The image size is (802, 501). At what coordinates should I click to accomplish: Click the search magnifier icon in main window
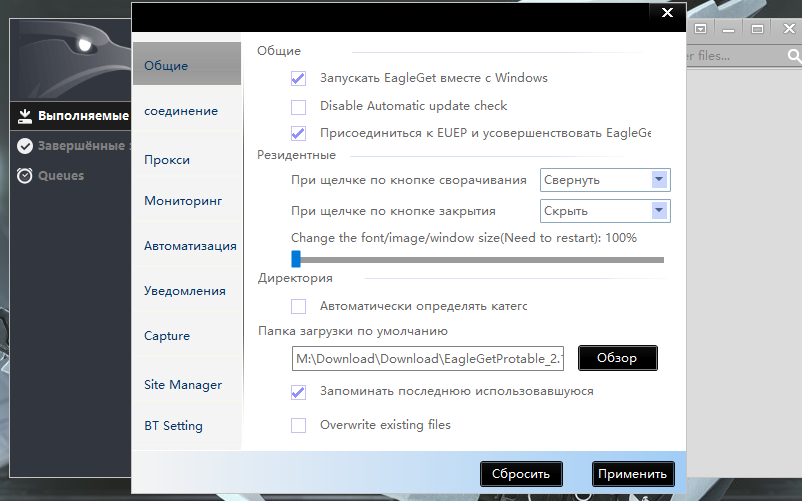794,56
